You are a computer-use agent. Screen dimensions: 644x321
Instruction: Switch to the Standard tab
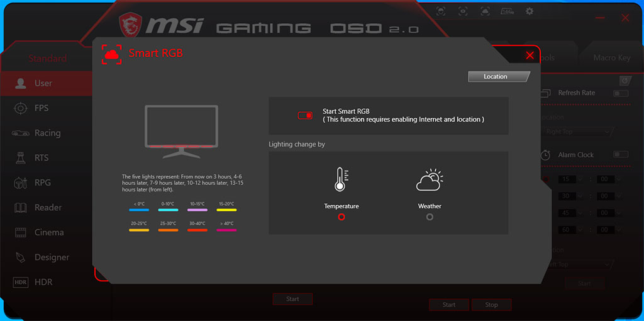click(x=47, y=59)
